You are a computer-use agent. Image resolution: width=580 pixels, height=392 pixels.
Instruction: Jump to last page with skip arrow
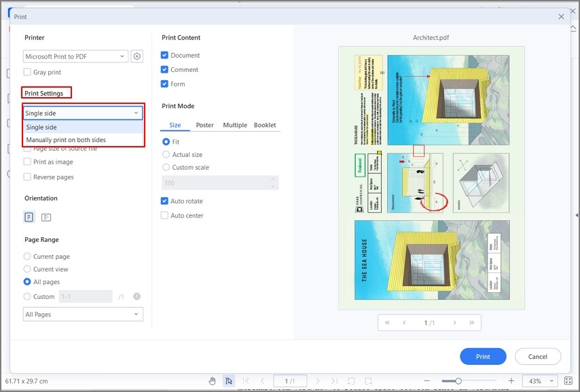tap(334, 381)
